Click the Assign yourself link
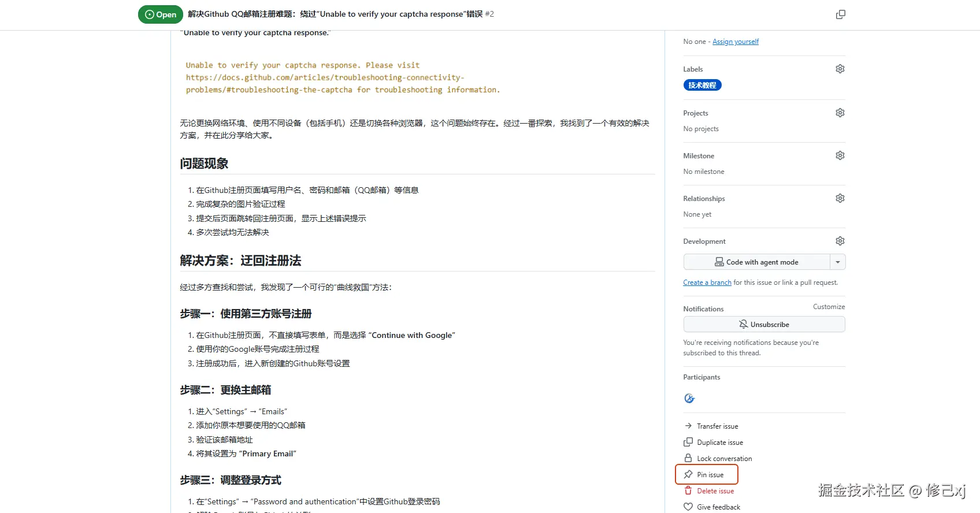980x513 pixels. point(736,42)
